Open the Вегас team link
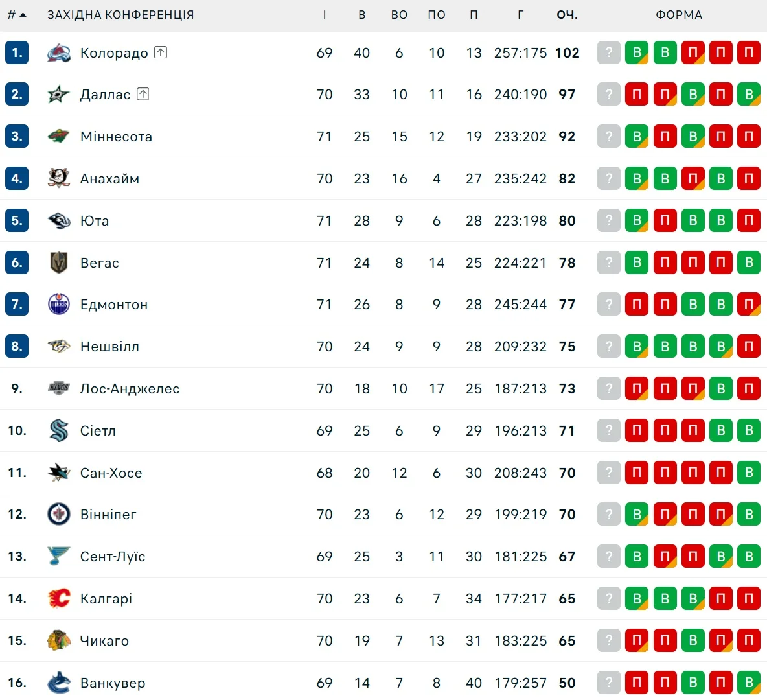Image resolution: width=767 pixels, height=700 pixels. pos(100,262)
